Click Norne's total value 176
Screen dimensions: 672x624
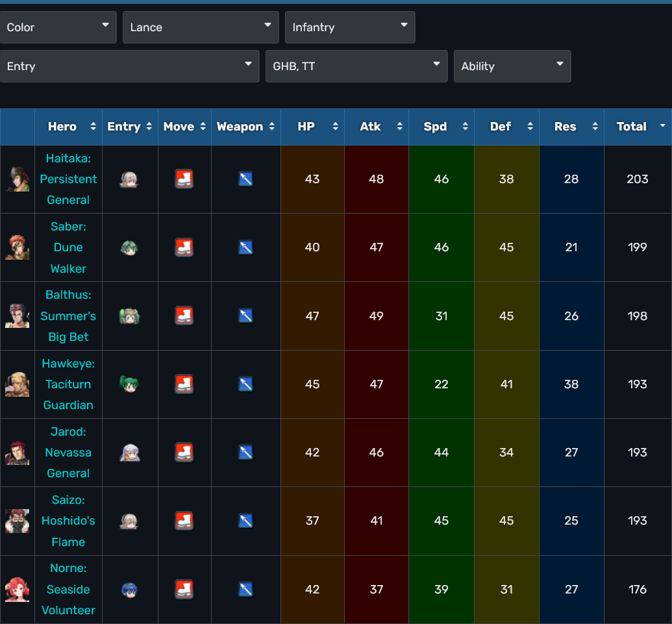(638, 590)
